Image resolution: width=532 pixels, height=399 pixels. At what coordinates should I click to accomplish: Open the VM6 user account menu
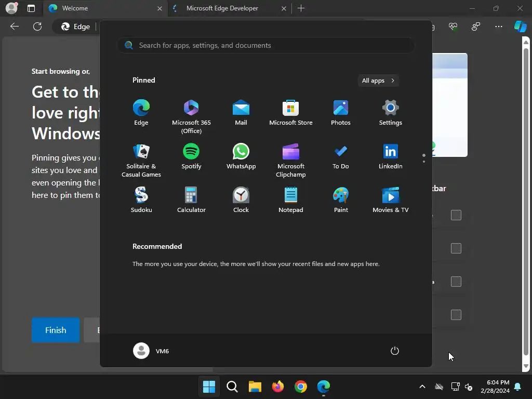pos(151,351)
